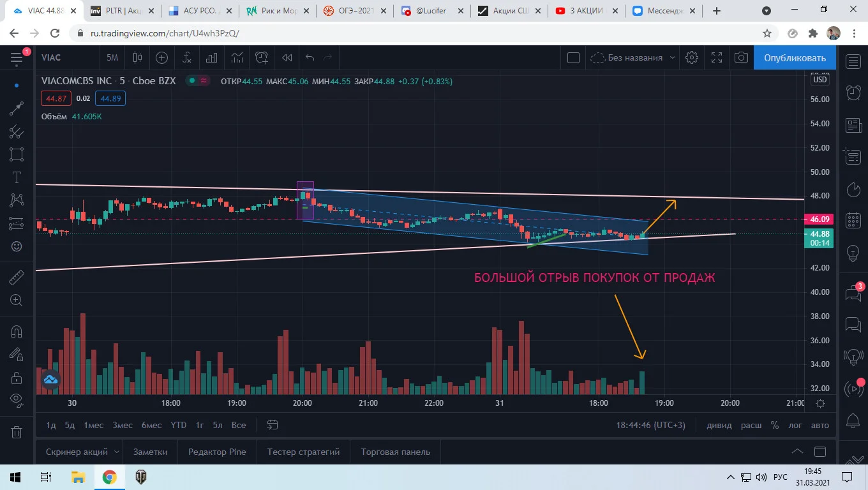Click the browser address bar
This screenshot has width=868, height=490.
415,33
